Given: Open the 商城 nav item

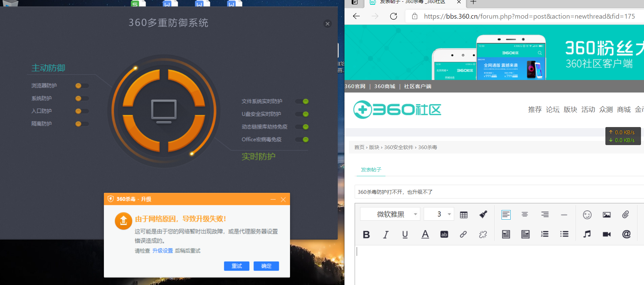Looking at the screenshot, I should 624,109.
